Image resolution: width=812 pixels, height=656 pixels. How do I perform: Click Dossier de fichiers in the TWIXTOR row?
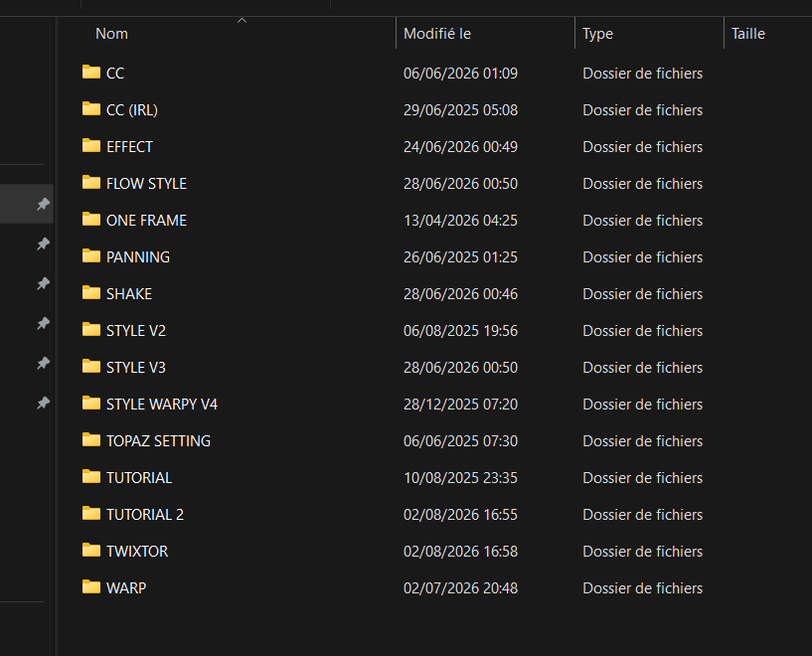(642, 551)
